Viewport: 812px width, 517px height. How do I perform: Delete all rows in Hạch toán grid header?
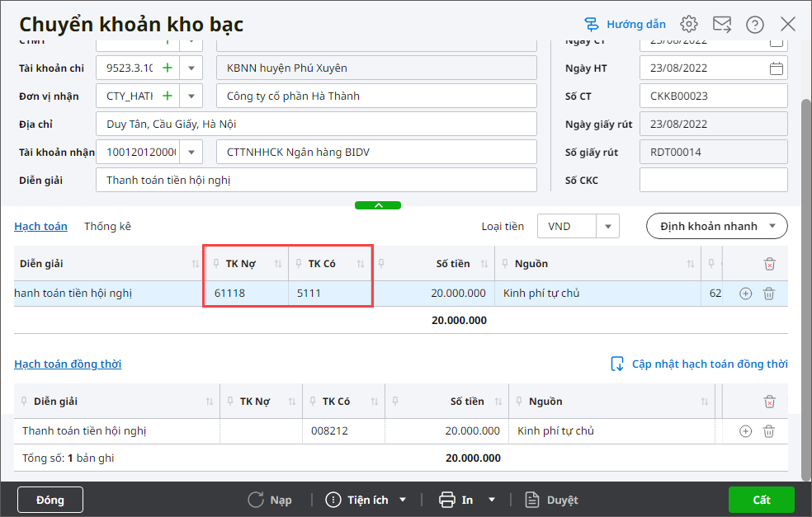pyautogui.click(x=770, y=264)
